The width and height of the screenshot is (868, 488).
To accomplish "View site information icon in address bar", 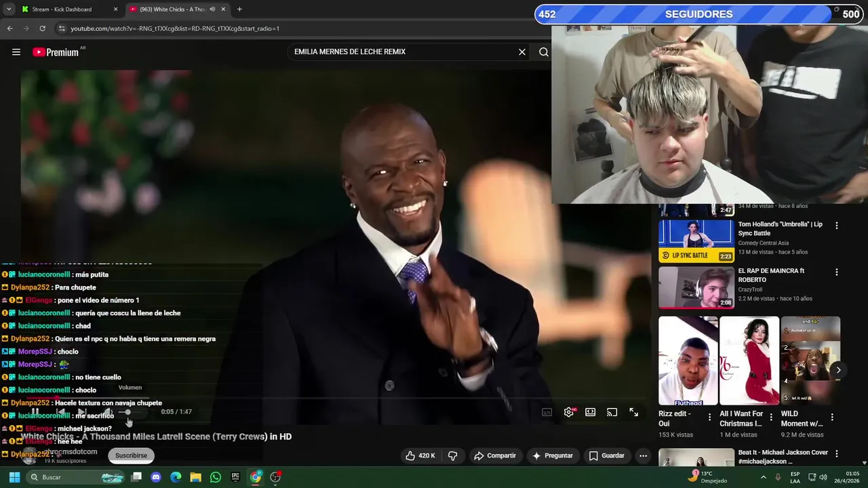I will (62, 28).
